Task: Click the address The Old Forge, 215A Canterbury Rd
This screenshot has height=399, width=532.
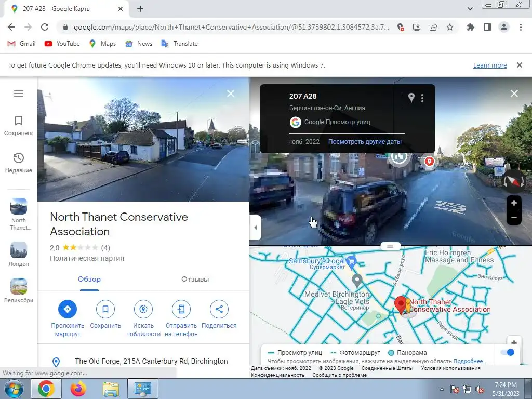Action: coord(151,361)
